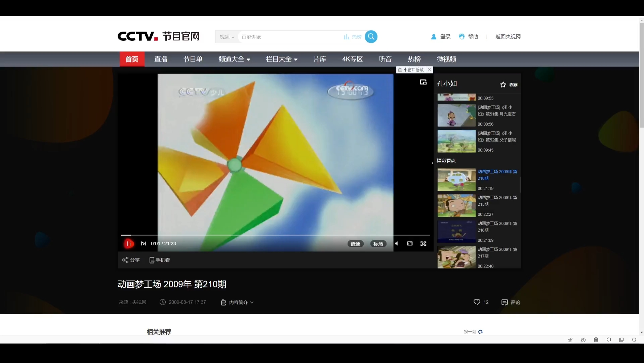
Task: Seek along the video progress bar
Action: 276,235
